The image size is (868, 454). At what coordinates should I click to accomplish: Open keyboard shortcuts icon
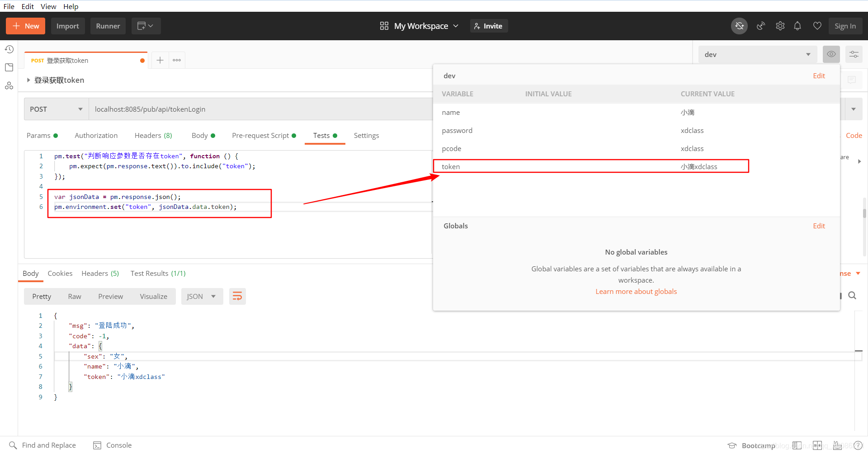tap(837, 446)
